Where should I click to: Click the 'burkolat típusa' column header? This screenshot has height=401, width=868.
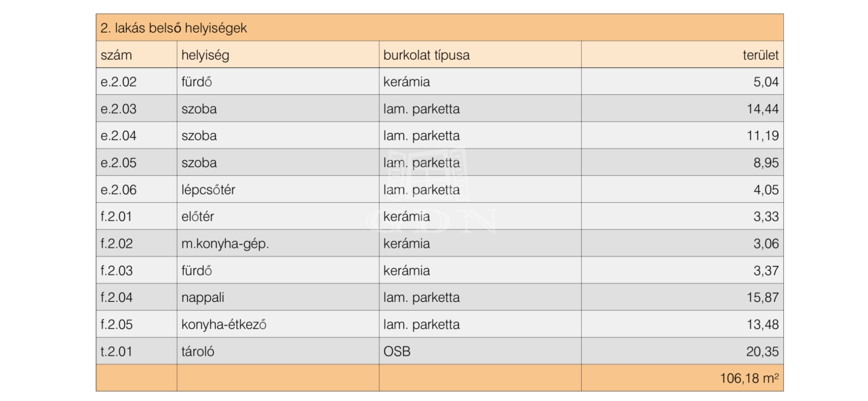pyautogui.click(x=426, y=56)
